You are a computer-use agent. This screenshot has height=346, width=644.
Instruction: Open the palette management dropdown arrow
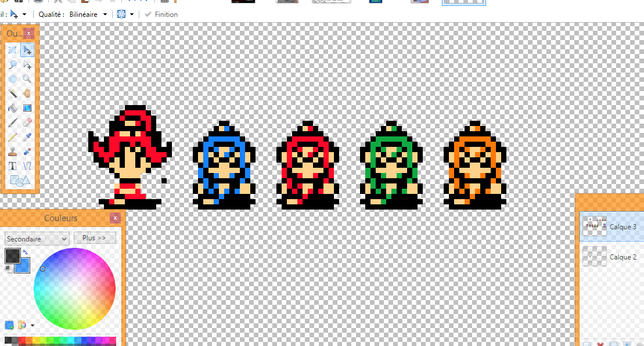point(33,326)
